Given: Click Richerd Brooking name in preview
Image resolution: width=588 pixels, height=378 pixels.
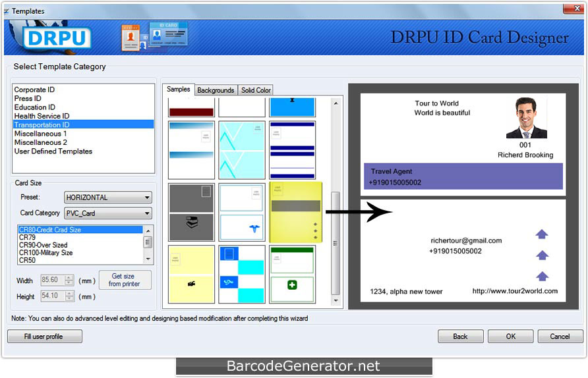Looking at the screenshot, I should [525, 155].
